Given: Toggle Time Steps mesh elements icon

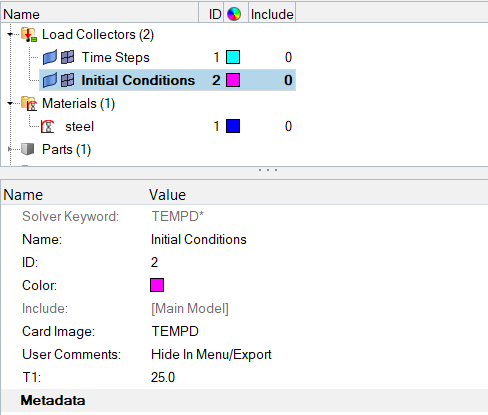Looking at the screenshot, I should pyautogui.click(x=68, y=57).
